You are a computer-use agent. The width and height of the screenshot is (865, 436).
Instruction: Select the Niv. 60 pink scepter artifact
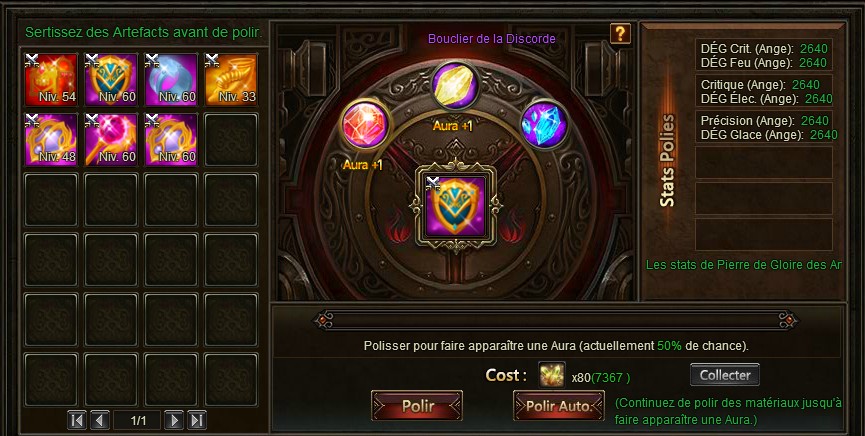pos(111,139)
